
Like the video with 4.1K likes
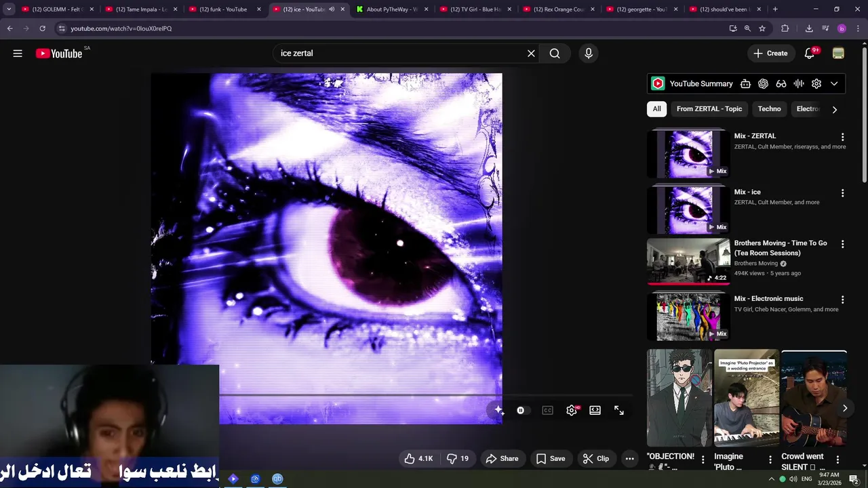tap(418, 459)
